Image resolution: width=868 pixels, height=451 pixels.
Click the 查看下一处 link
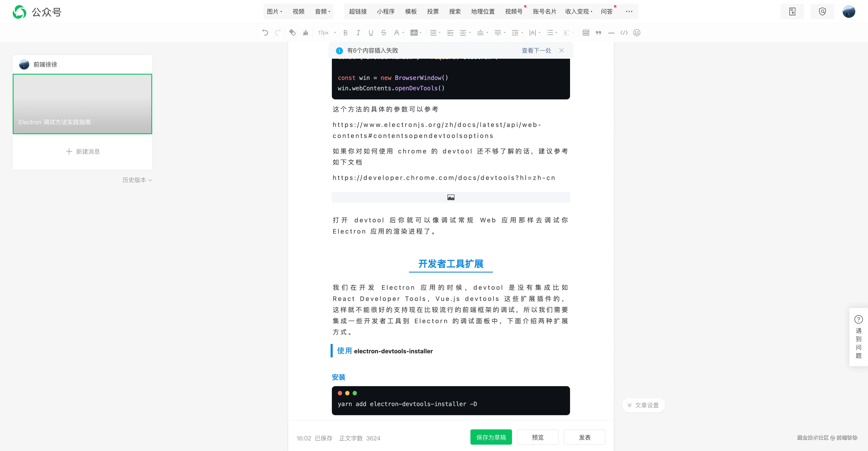click(x=536, y=51)
